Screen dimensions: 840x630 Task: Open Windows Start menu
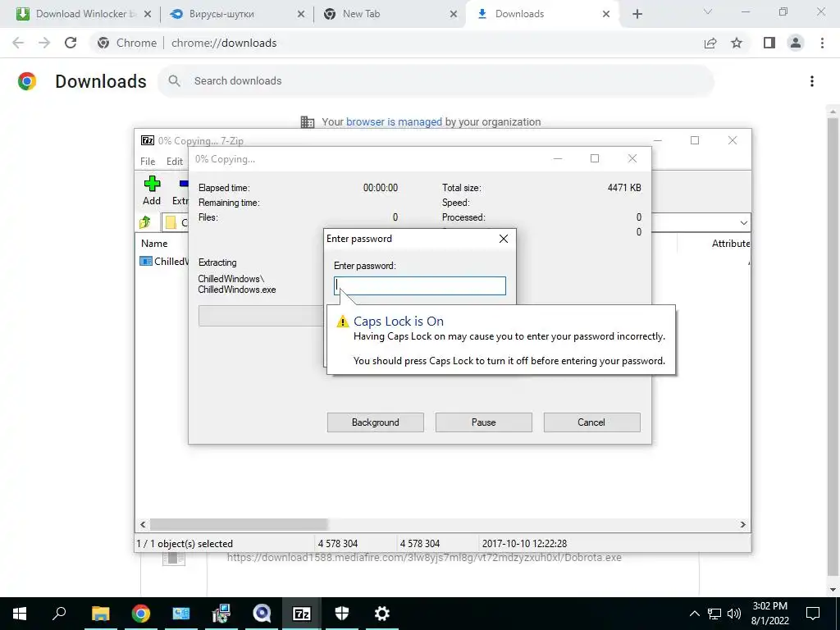tap(20, 614)
